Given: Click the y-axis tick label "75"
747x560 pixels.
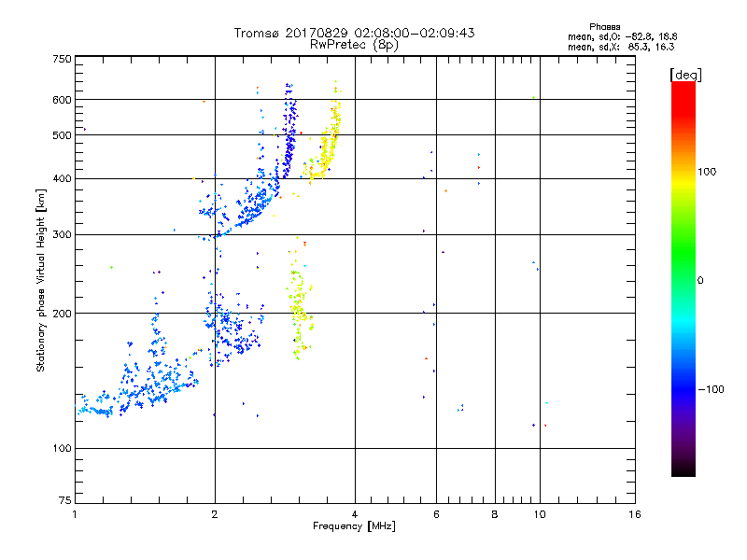Looking at the screenshot, I should pyautogui.click(x=65, y=500).
